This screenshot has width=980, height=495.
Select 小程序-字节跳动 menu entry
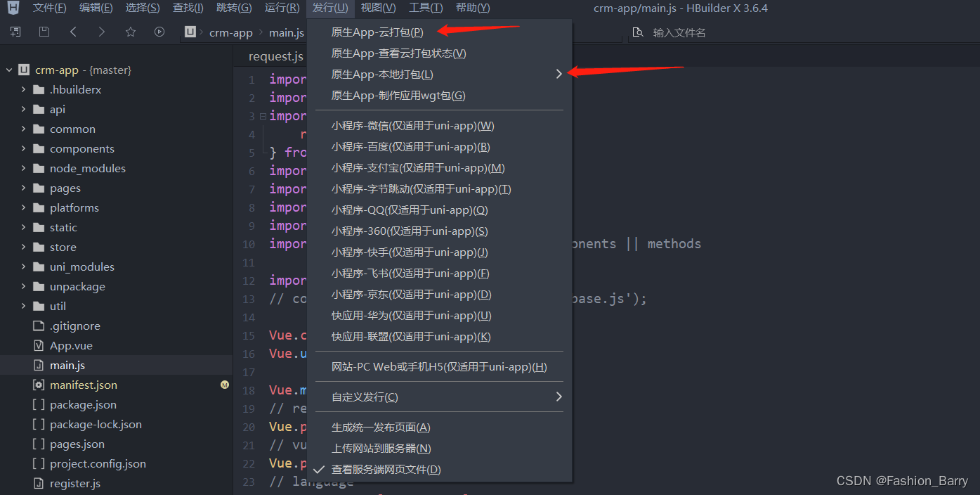point(440,188)
